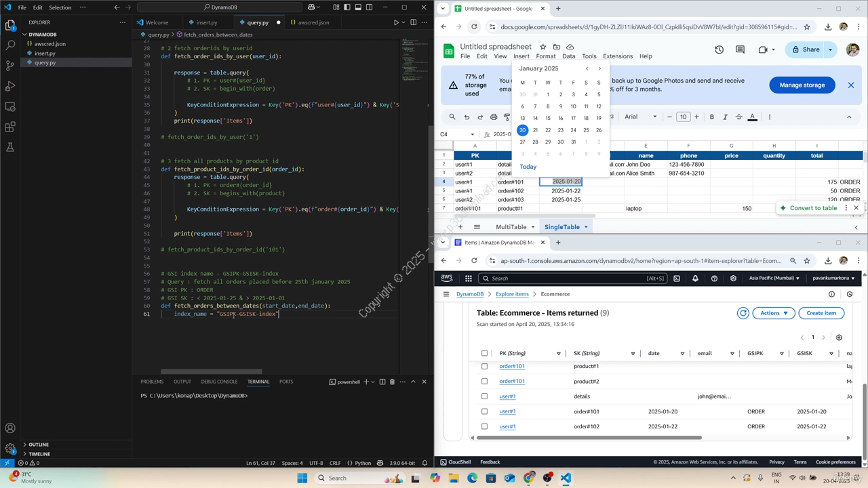Screen dimensions: 868x488
Task: Switch to the MultiTable sheet tab
Action: click(x=511, y=227)
